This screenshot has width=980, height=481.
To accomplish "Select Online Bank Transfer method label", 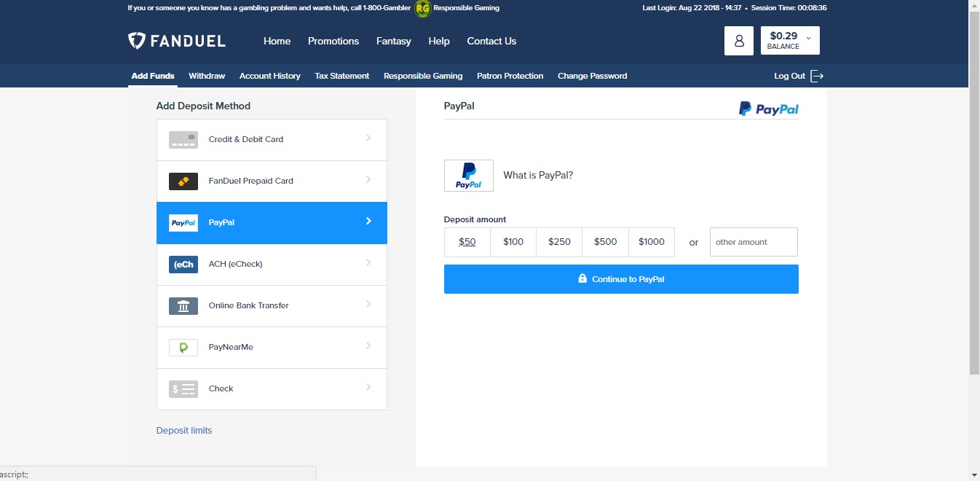I will coord(249,305).
